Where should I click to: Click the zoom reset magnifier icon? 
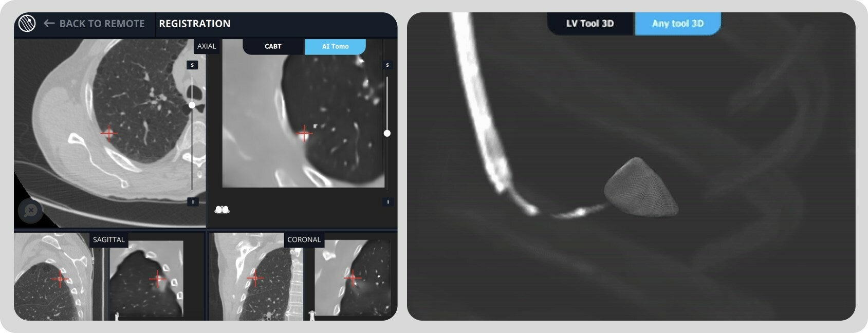click(x=31, y=211)
